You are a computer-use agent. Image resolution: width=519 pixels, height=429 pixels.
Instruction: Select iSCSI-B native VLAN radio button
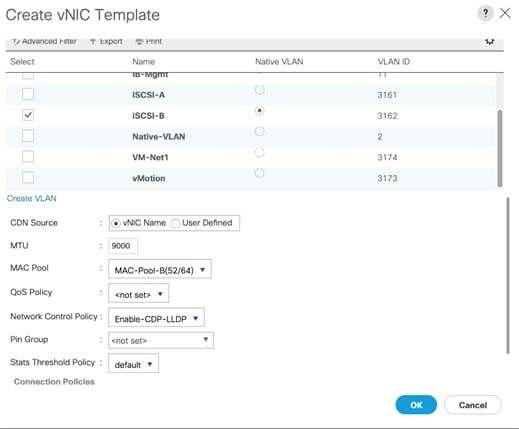pyautogui.click(x=259, y=110)
